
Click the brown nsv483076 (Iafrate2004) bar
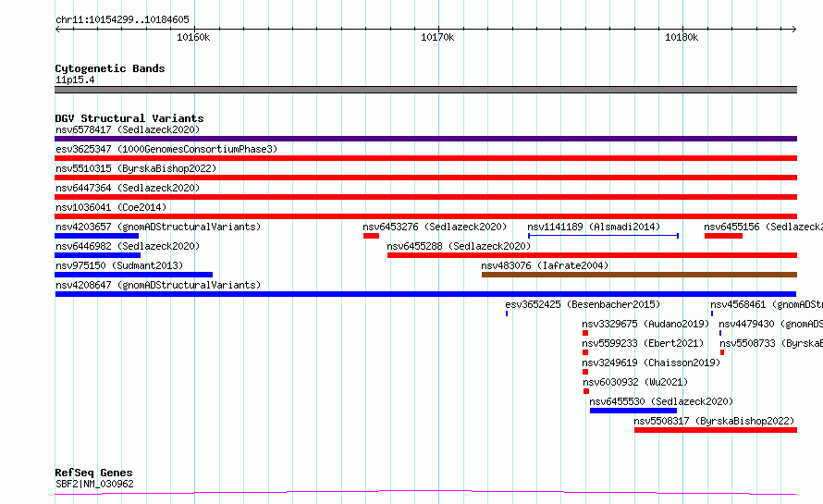coord(639,275)
